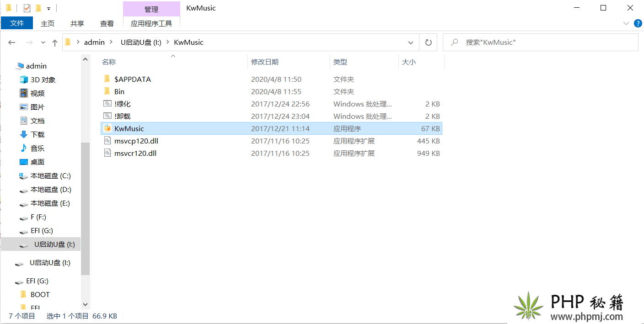Open the 文件 menu

coord(17,23)
